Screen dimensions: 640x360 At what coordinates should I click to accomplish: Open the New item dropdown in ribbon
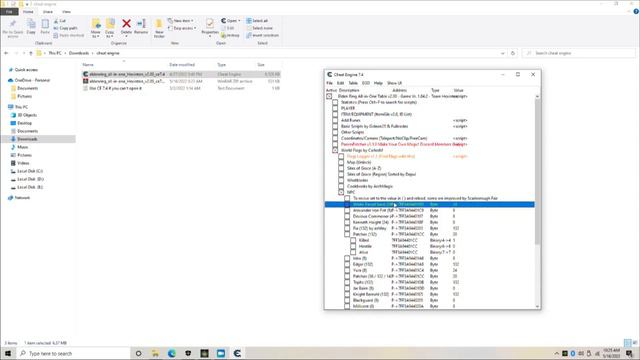pyautogui.click(x=181, y=21)
